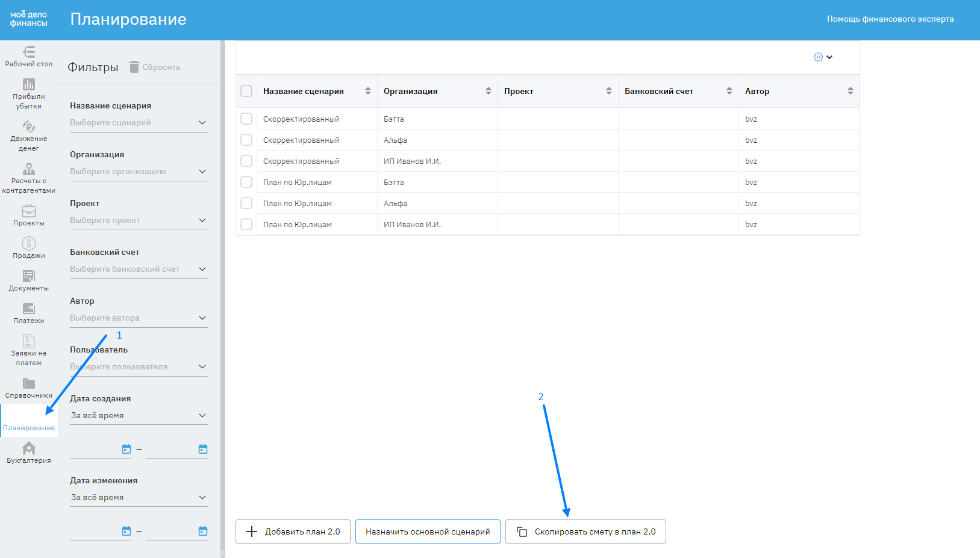Open Дата создания end date calendar icon
This screenshot has height=558, width=980.
click(x=203, y=449)
